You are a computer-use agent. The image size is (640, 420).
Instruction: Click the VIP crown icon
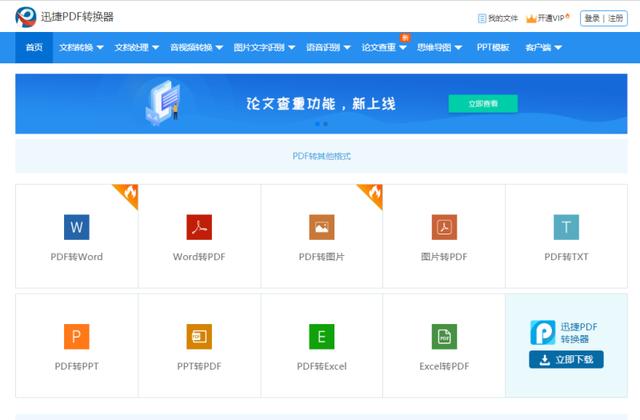tap(531, 18)
